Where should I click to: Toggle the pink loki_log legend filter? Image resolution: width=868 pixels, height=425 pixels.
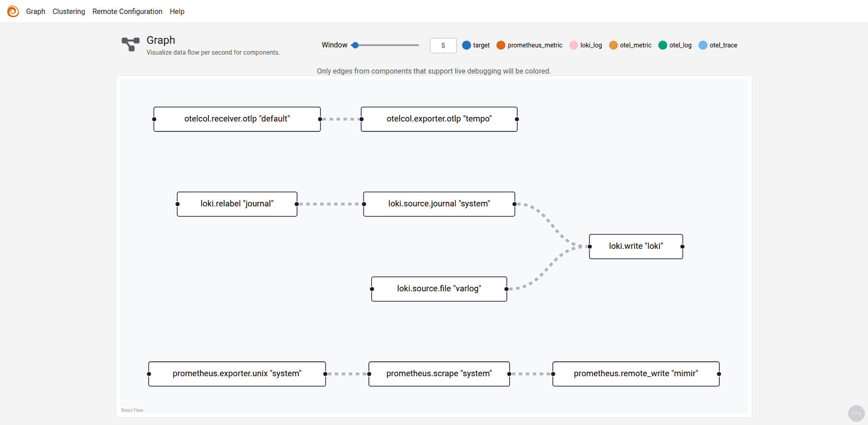(x=573, y=45)
